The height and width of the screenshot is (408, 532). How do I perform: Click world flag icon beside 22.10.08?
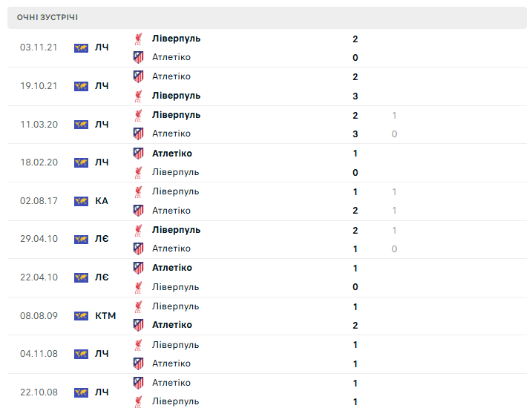(81, 392)
